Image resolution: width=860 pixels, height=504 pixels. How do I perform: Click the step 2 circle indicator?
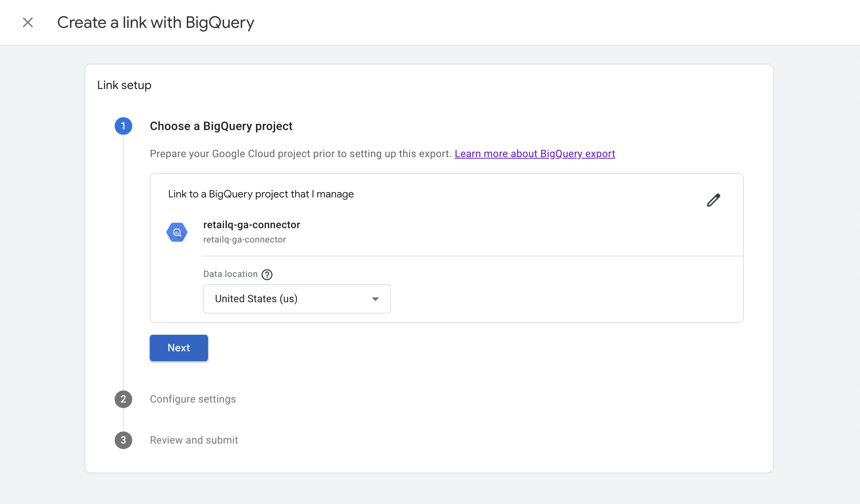(x=123, y=399)
